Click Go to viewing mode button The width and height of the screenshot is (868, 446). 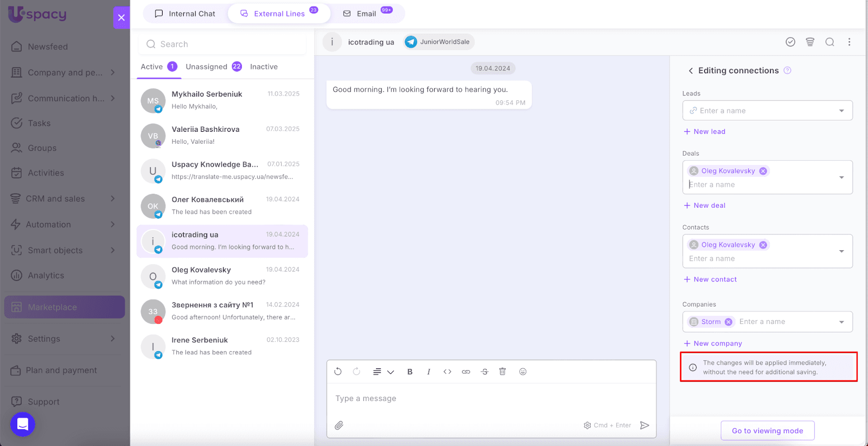point(767,431)
